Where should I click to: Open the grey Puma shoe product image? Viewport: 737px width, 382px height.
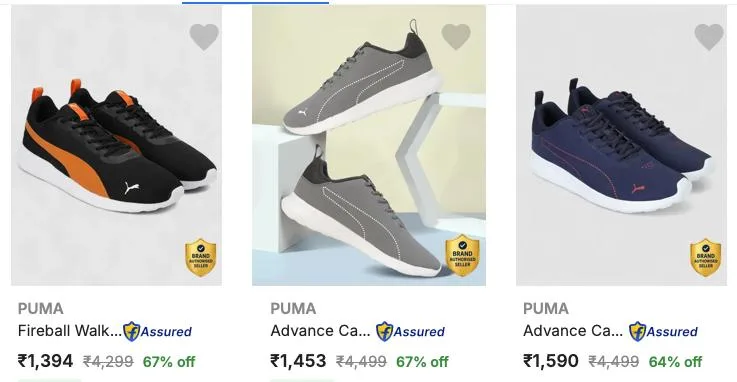point(369,145)
